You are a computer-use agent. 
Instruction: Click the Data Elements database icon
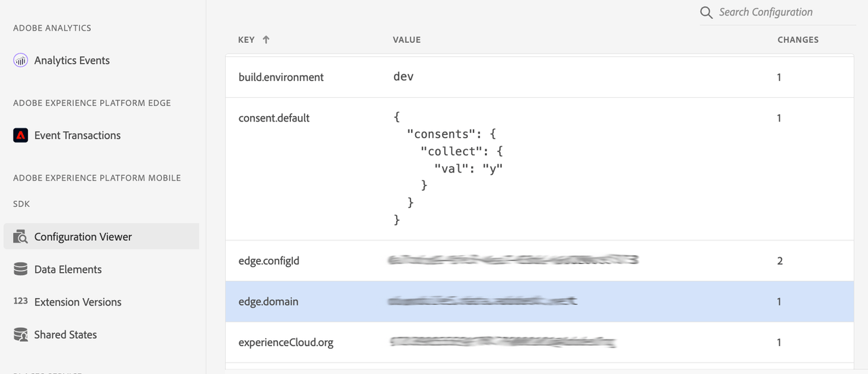[20, 269]
